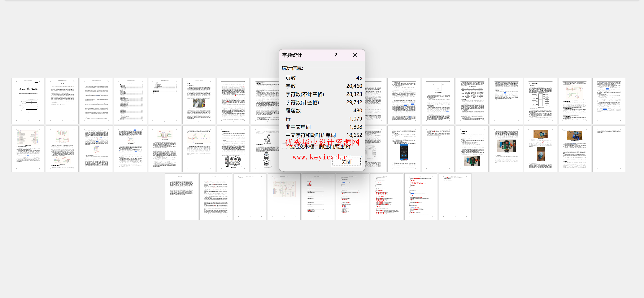The height and width of the screenshot is (298, 644).
Task: Open the page thumbnail with pink circuit schematic appendix
Action: pyautogui.click(x=284, y=197)
